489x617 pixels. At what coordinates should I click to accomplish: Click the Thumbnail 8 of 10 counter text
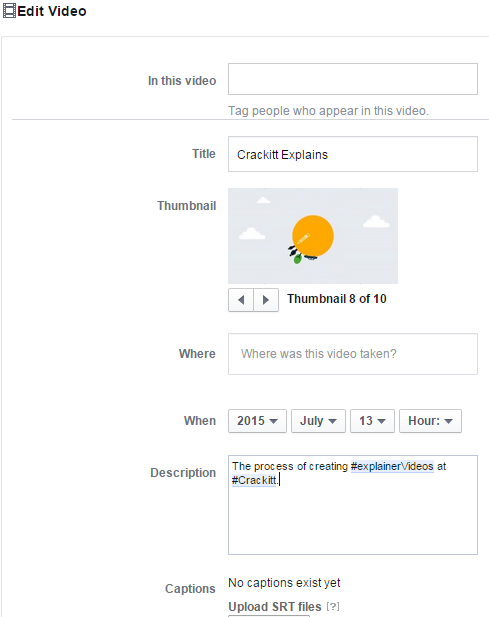click(337, 299)
